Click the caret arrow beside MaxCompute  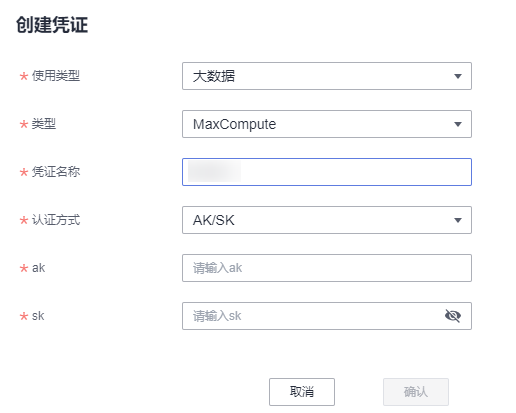point(458,124)
